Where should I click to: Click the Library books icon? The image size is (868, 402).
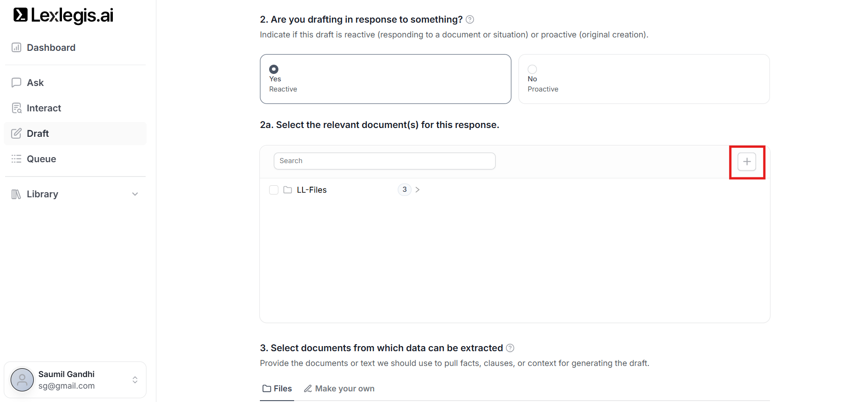16,194
